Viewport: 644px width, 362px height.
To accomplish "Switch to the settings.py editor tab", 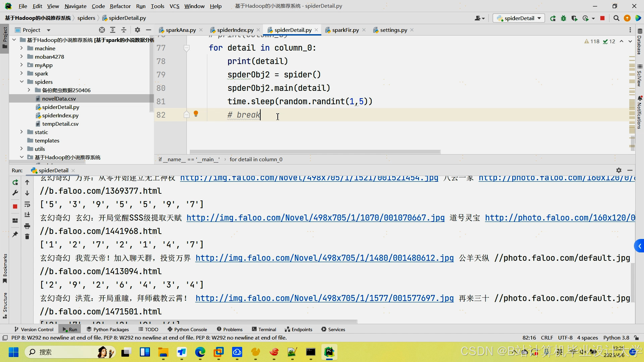I will click(393, 30).
